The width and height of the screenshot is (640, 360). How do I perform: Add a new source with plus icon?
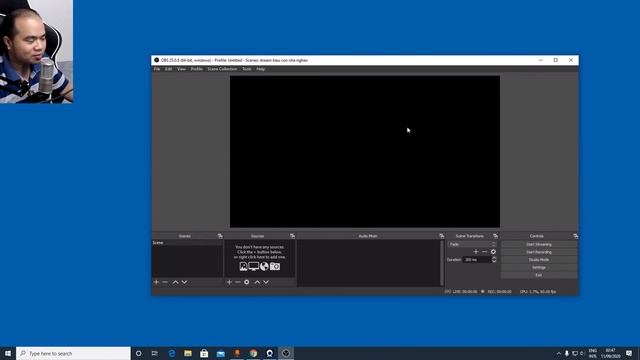[x=229, y=282]
